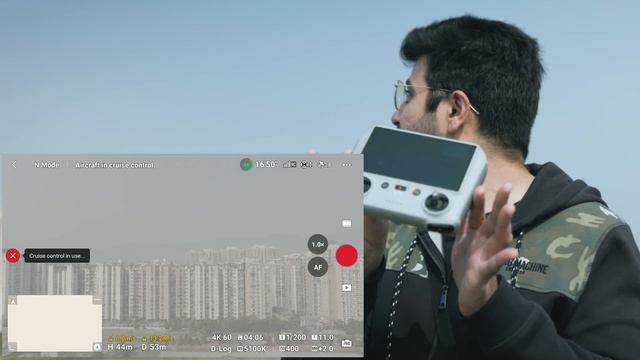640x360 pixels.
Task: Open the N Mode flight mode indicator
Action: 47,165
